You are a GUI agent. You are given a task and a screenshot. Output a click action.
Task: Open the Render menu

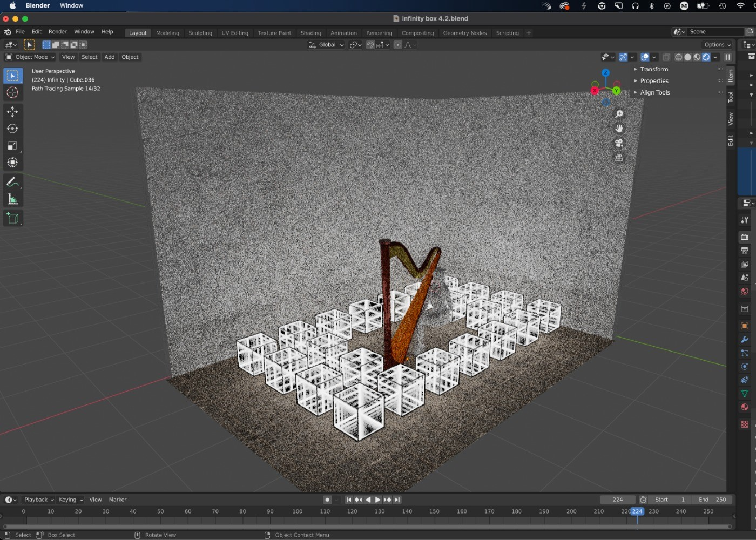click(58, 32)
